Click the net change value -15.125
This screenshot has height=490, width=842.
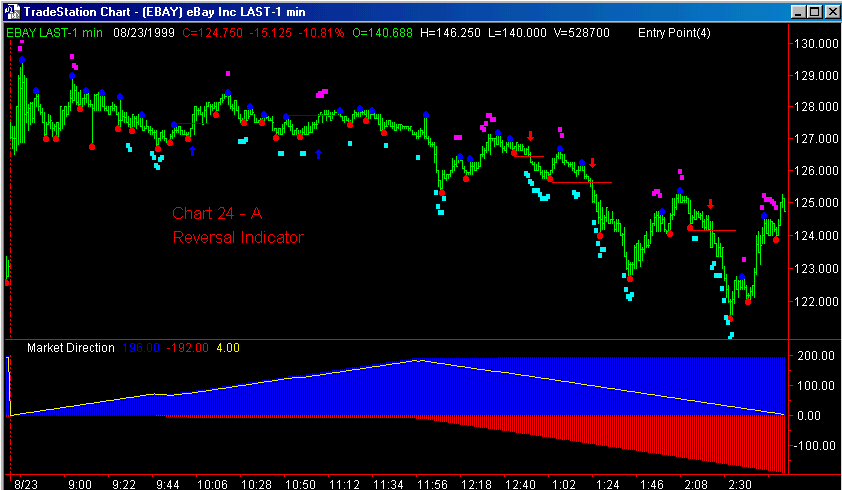[x=271, y=33]
